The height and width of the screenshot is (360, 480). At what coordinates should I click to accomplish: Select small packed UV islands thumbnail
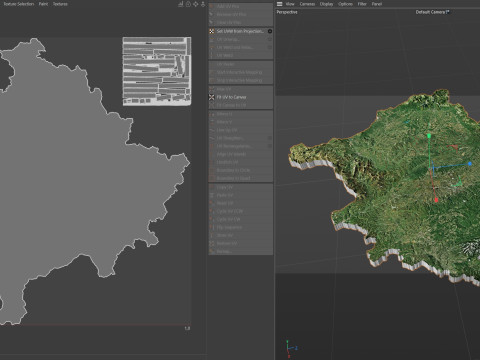[x=157, y=71]
